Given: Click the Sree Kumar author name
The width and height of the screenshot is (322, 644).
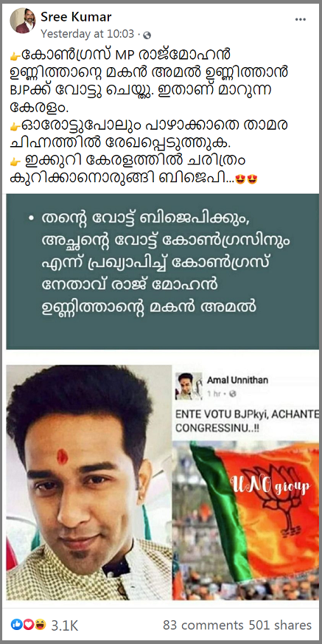Looking at the screenshot, I should (76, 17).
